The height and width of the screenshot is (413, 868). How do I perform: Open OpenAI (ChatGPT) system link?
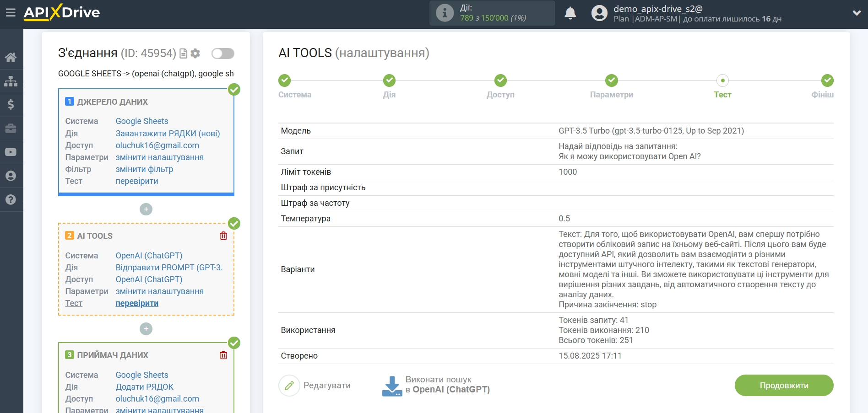[x=149, y=256]
